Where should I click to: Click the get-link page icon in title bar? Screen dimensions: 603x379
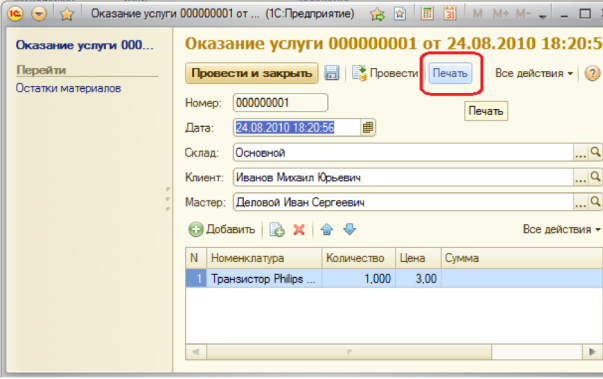pyautogui.click(x=400, y=14)
